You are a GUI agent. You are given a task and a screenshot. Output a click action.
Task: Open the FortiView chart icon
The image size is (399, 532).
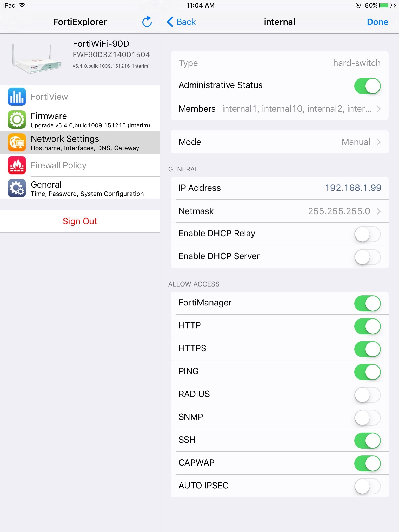point(17,97)
